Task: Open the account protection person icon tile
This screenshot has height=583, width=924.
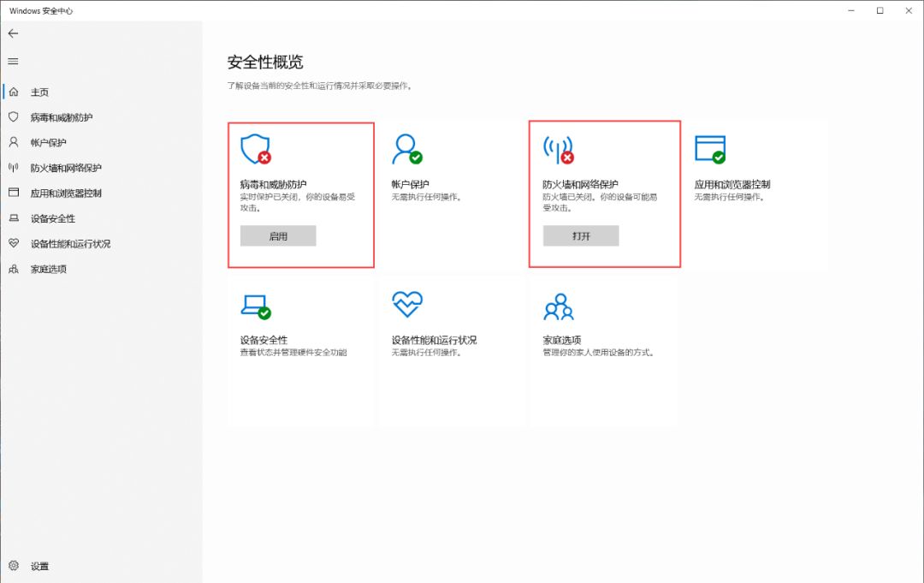Action: [x=407, y=149]
